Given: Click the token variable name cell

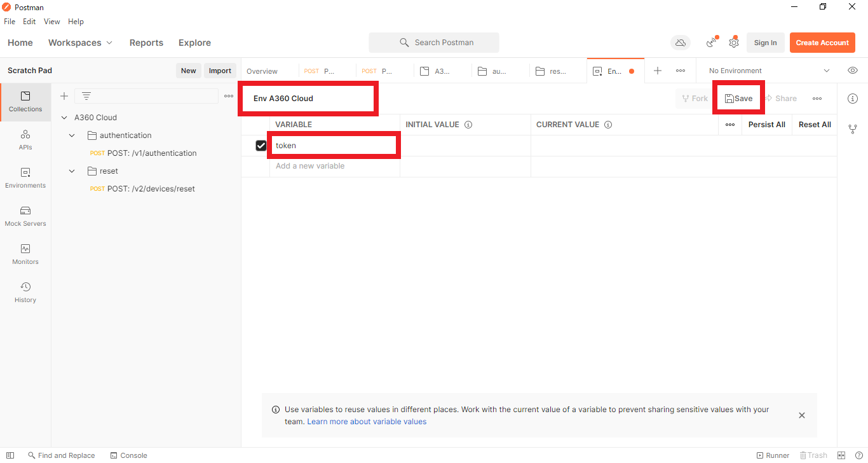Looking at the screenshot, I should coord(335,146).
